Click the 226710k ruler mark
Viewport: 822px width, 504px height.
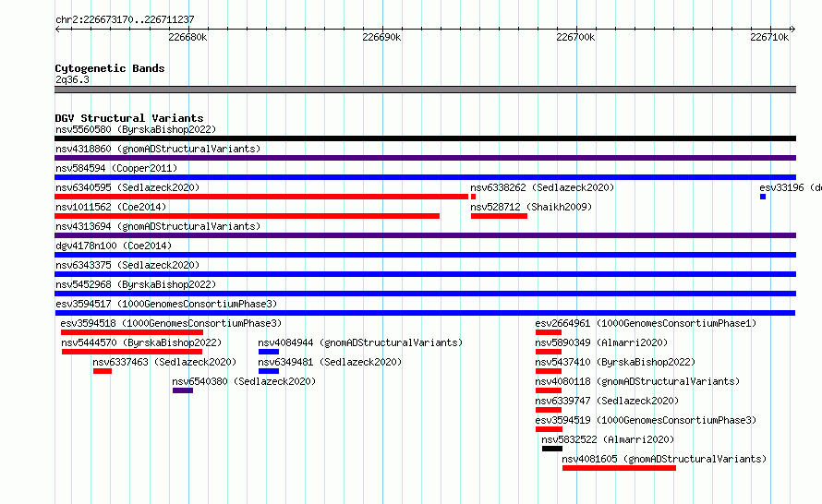tap(769, 37)
